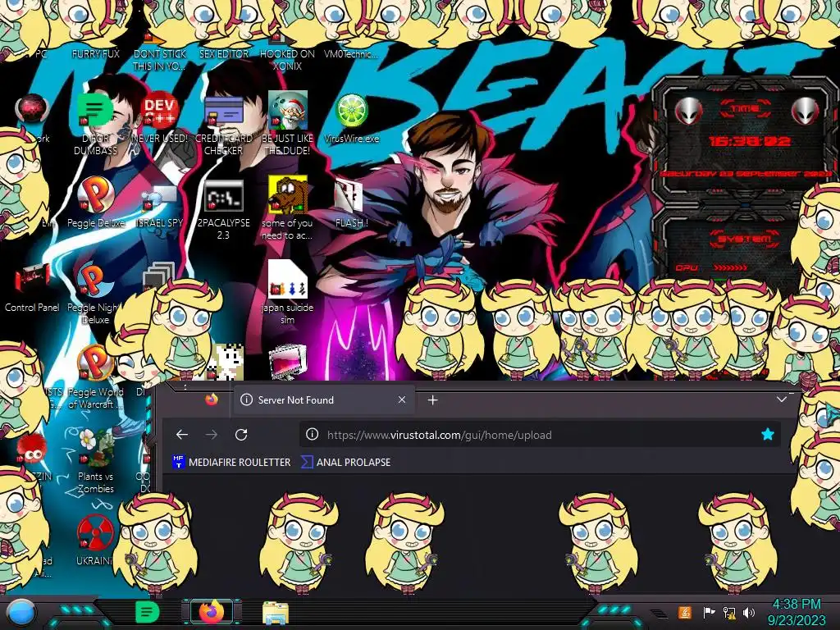Click the pixel dog desktop icon
This screenshot has height=630, width=840.
coord(227,363)
